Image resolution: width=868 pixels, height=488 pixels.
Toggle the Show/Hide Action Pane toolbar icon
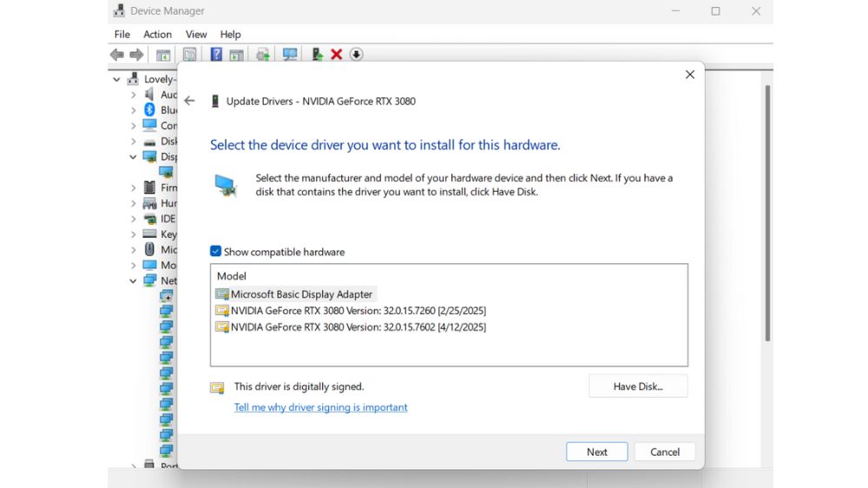pyautogui.click(x=236, y=55)
